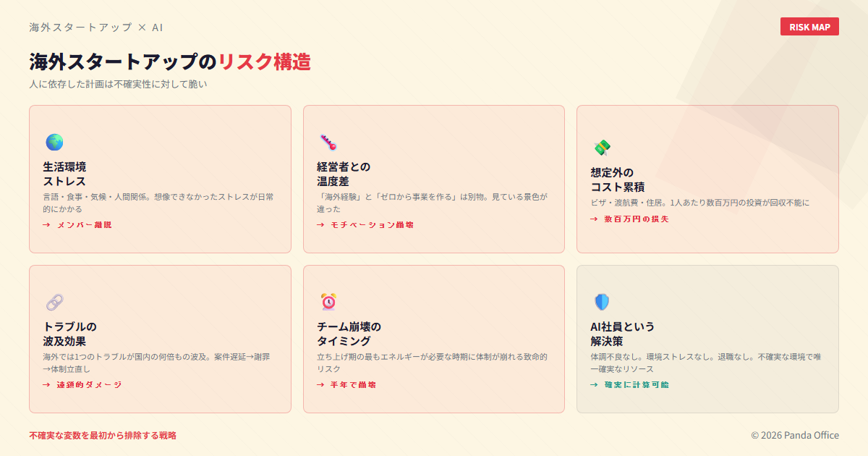This screenshot has width=868, height=456.
Task: Click the flying money icon above 想定外のコスト累積
Action: 602,148
